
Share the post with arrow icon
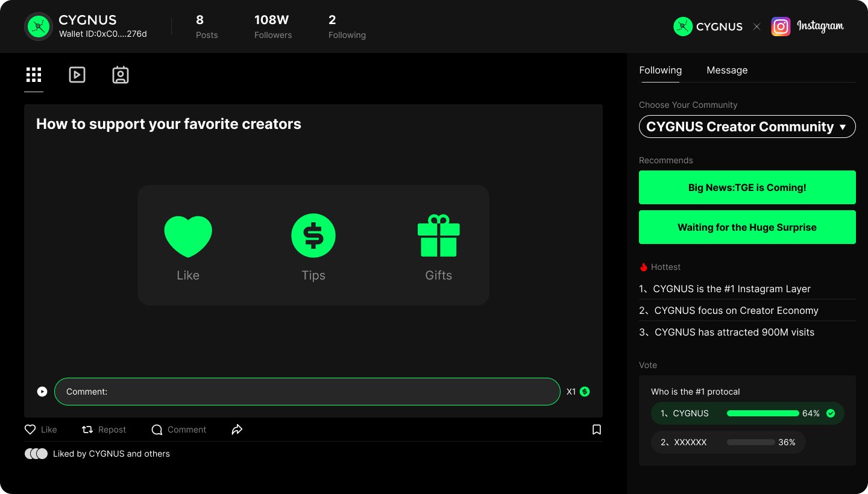[237, 430]
